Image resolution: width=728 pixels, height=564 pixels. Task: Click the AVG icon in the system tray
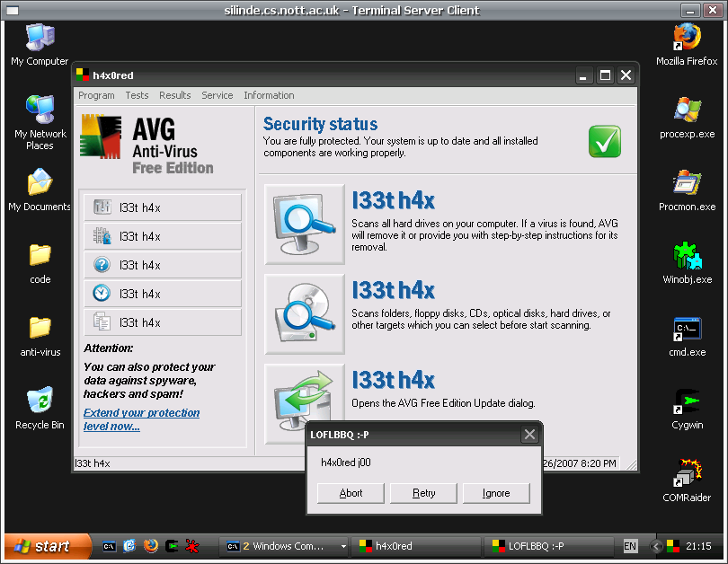point(673,546)
